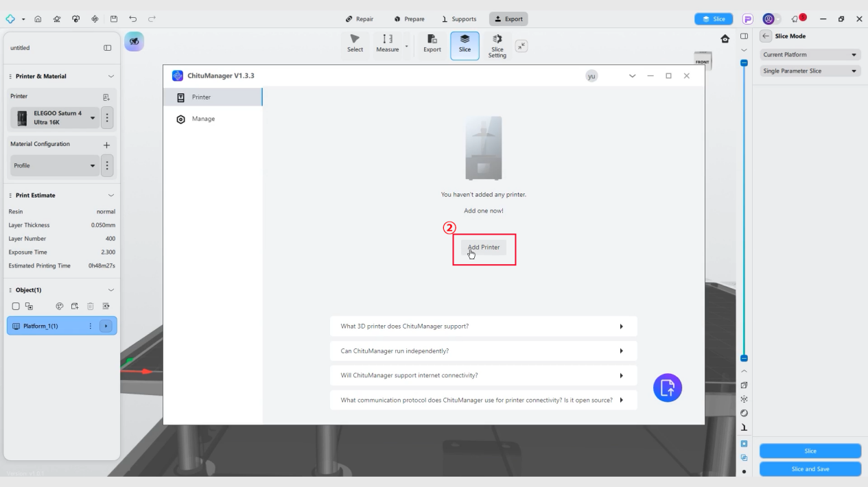This screenshot has height=487, width=868.
Task: Open Platform_1(1) three-dot menu
Action: pyautogui.click(x=91, y=326)
